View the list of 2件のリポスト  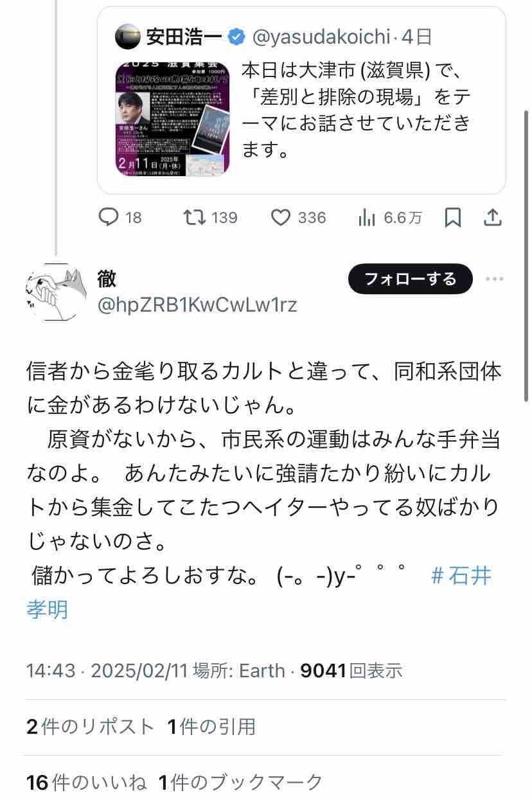coord(91,727)
